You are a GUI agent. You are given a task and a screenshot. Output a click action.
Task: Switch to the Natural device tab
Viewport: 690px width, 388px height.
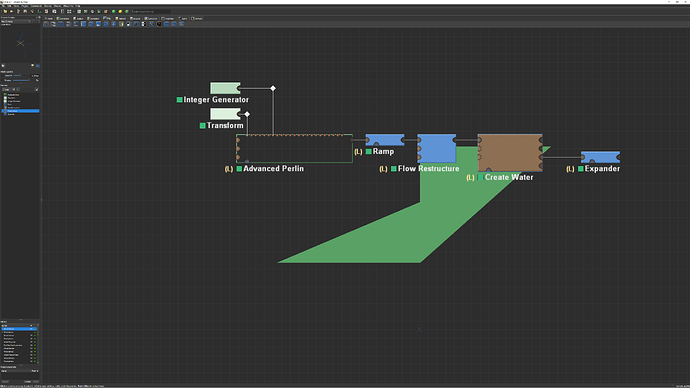[121, 18]
